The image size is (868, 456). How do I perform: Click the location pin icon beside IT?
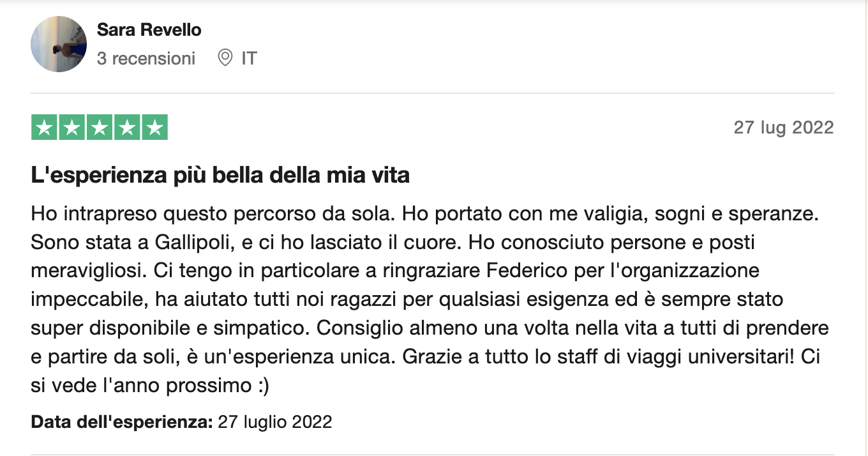(x=225, y=58)
